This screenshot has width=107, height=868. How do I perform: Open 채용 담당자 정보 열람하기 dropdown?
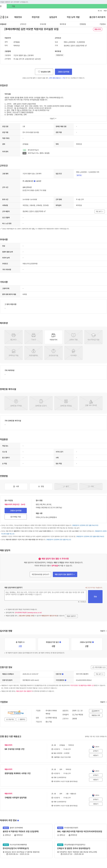tap(65, 575)
